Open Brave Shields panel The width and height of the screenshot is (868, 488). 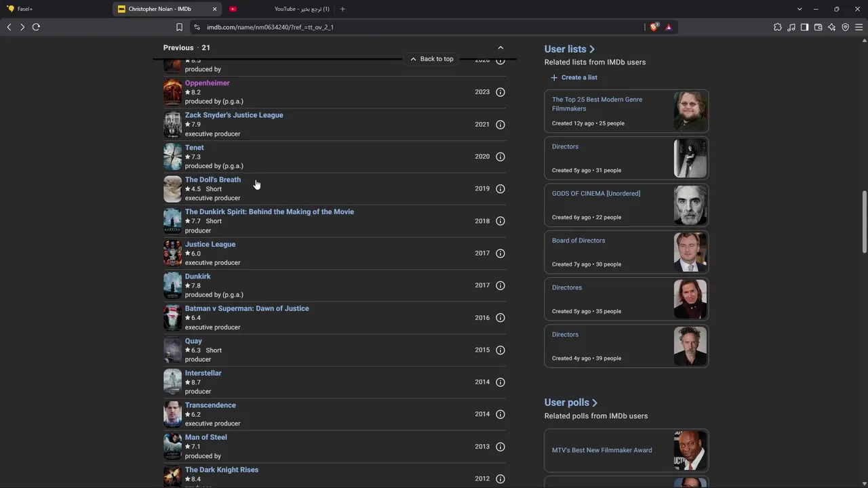click(x=654, y=27)
